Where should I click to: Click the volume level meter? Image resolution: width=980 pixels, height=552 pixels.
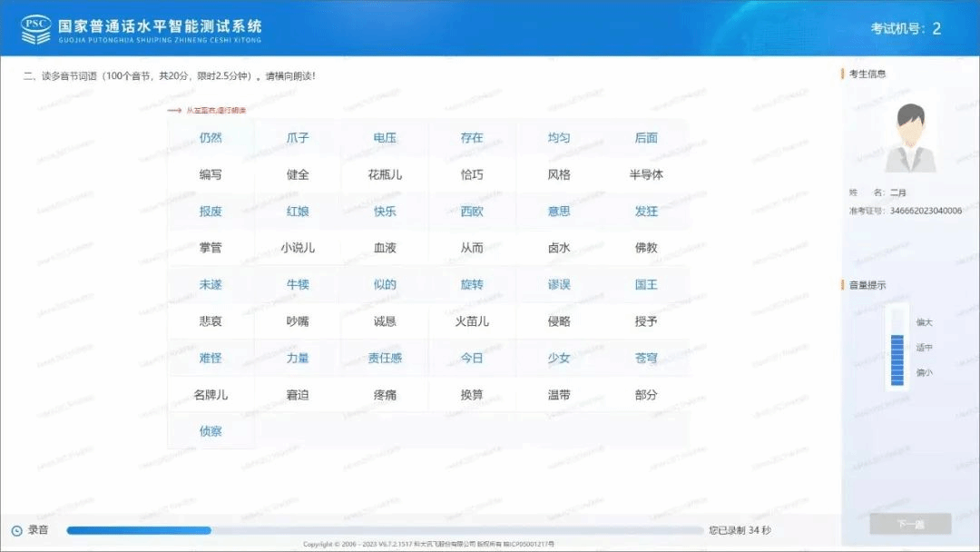pyautogui.click(x=897, y=348)
